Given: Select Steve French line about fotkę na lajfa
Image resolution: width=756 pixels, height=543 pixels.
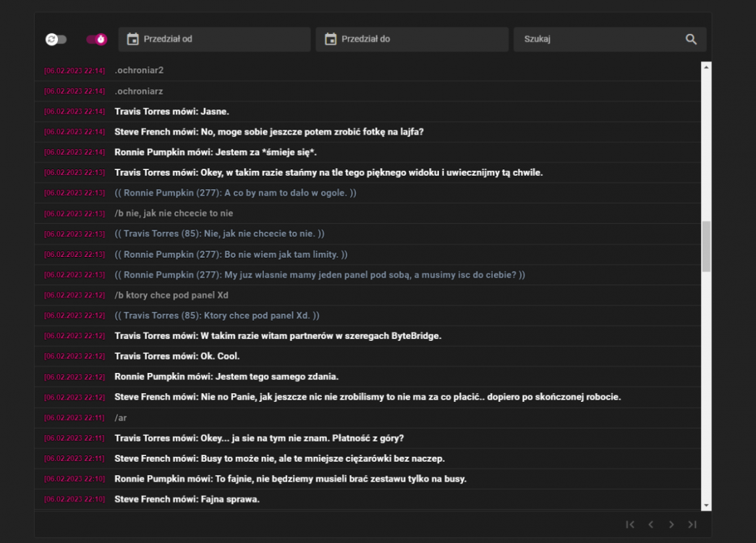Looking at the screenshot, I should coord(368,132).
